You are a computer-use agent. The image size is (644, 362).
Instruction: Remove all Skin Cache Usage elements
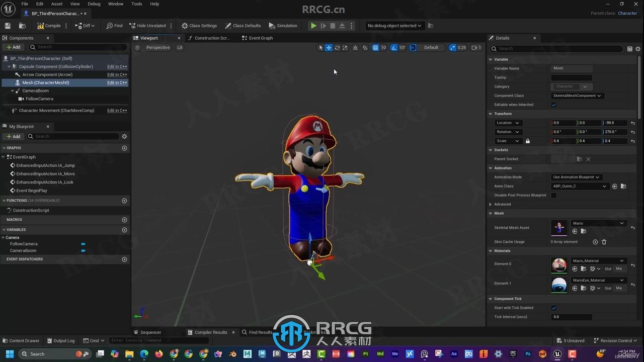point(604,242)
